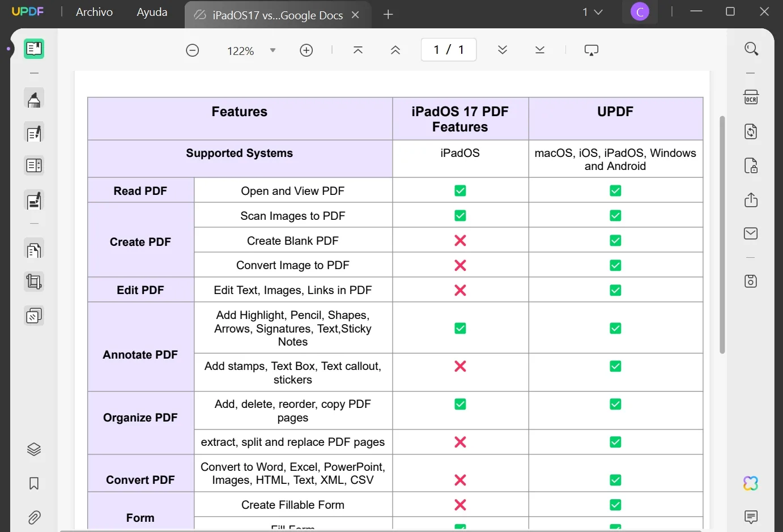Open the comments panel icon
Image resolution: width=783 pixels, height=532 pixels.
(x=751, y=517)
